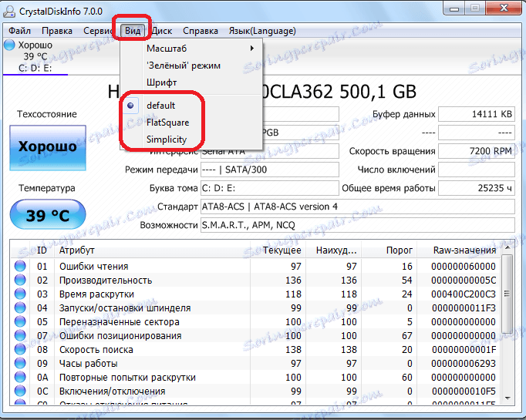Click status circle for attribute 09 Часы работы
This screenshot has height=420, width=526.
pyautogui.click(x=20, y=363)
